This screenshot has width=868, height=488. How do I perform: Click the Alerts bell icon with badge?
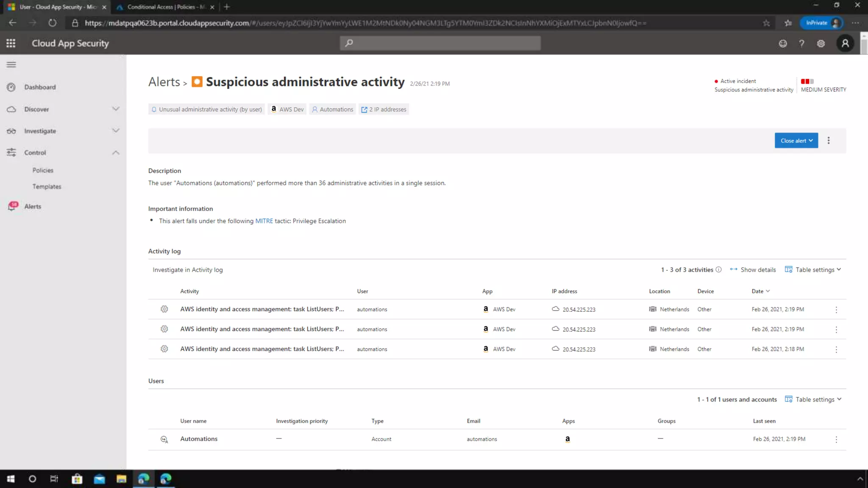(13, 206)
